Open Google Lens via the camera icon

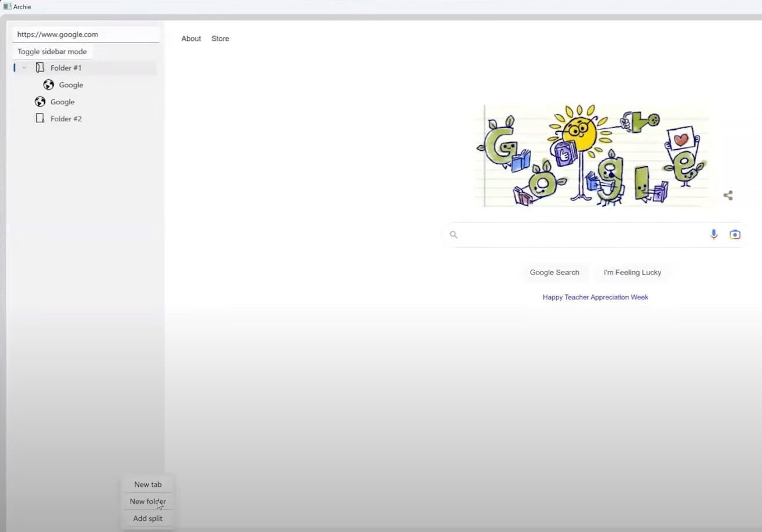pos(735,234)
